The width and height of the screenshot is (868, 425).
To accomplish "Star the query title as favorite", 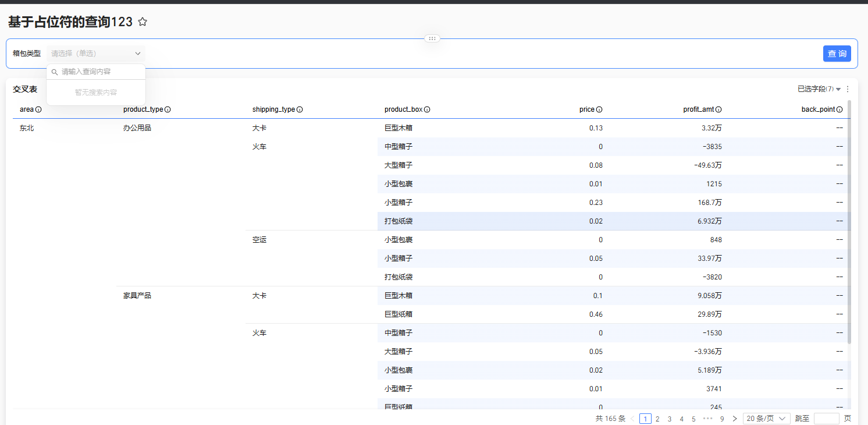I will [143, 22].
